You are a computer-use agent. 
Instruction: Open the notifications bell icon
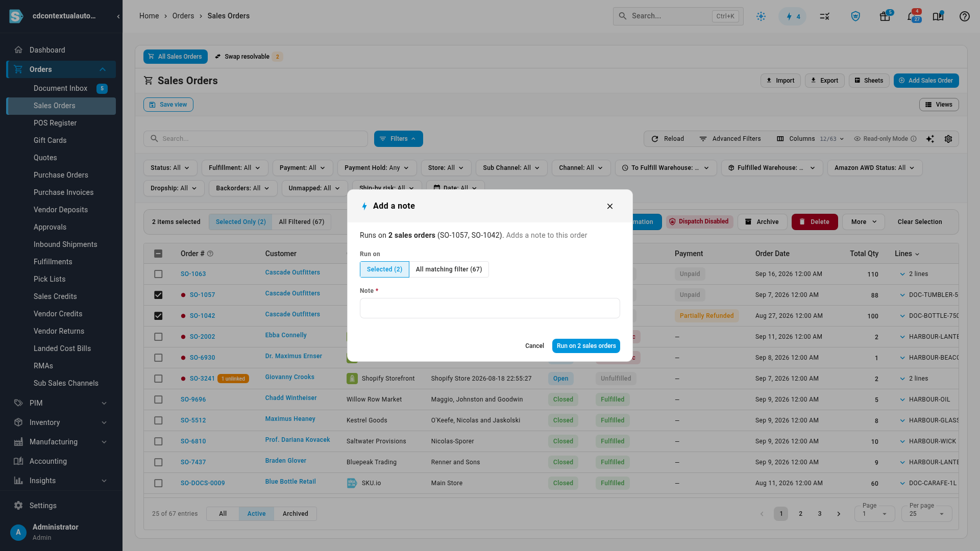point(912,16)
